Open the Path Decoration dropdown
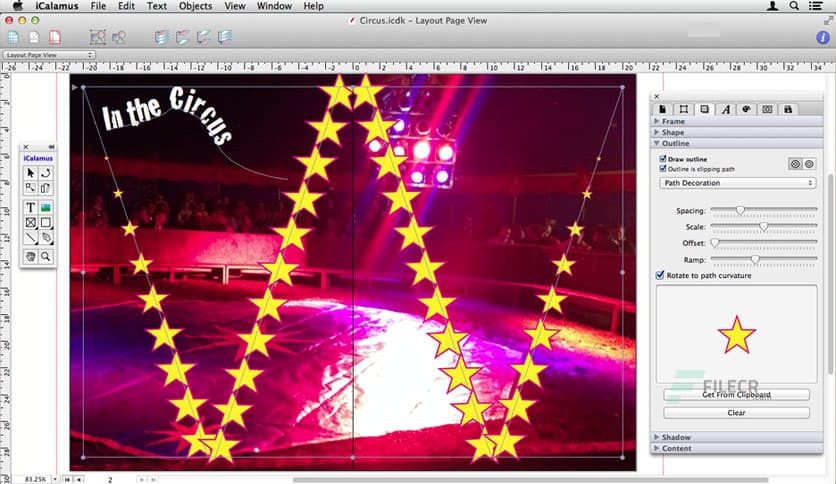The width and height of the screenshot is (836, 484). click(x=737, y=183)
